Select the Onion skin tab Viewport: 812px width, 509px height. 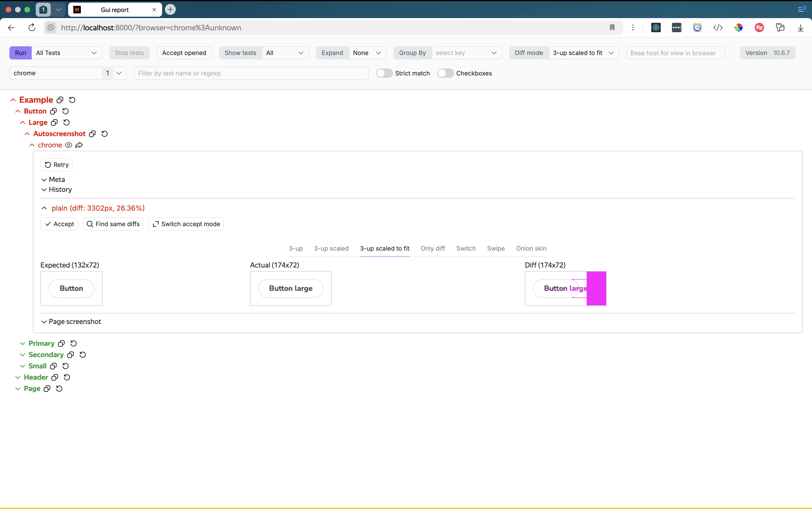click(531, 249)
